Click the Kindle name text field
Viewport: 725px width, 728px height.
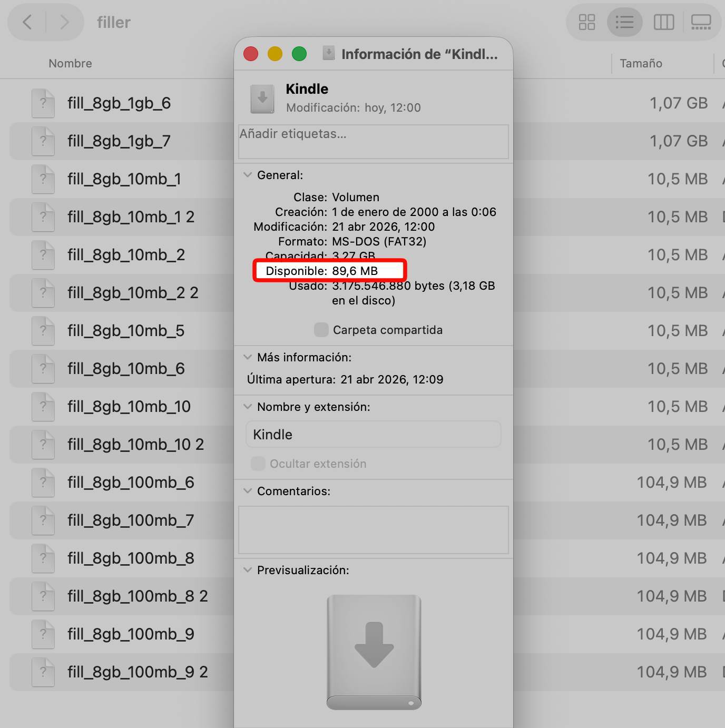[x=373, y=435]
